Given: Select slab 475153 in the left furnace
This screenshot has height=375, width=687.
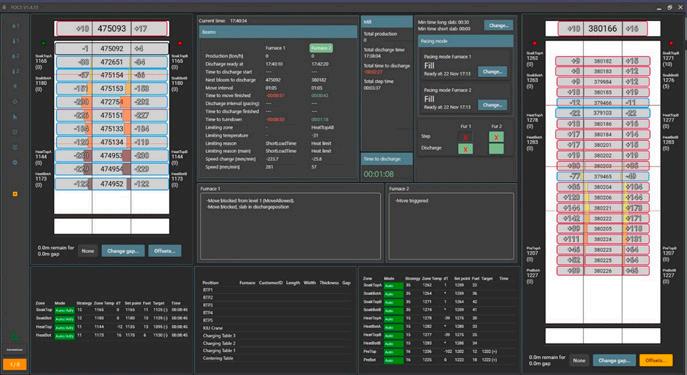Looking at the screenshot, I should pyautogui.click(x=112, y=89).
